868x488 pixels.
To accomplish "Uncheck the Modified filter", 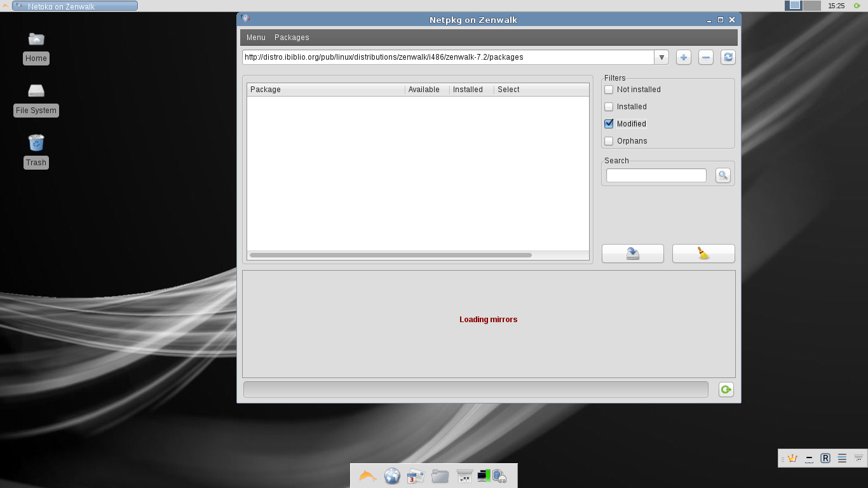I will point(609,124).
